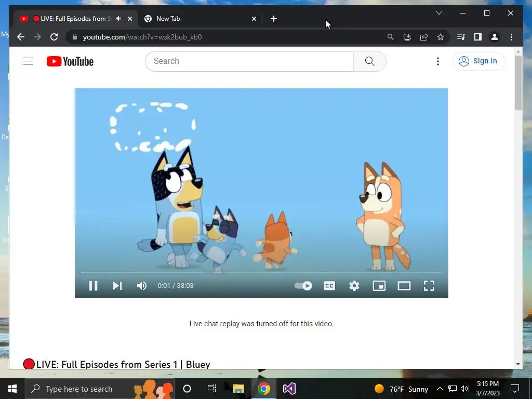Click the Sign in button
532x399 pixels.
(x=478, y=61)
